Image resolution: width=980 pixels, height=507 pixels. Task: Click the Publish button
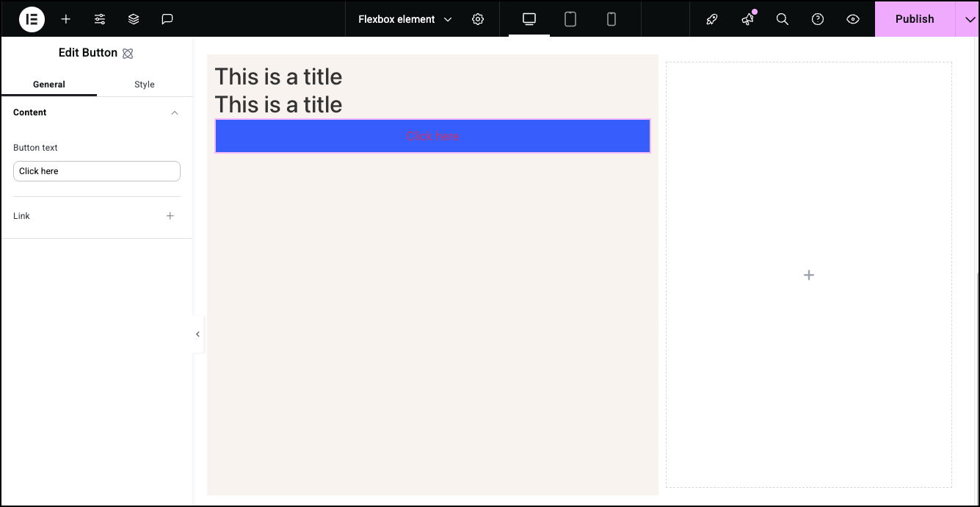tap(915, 19)
